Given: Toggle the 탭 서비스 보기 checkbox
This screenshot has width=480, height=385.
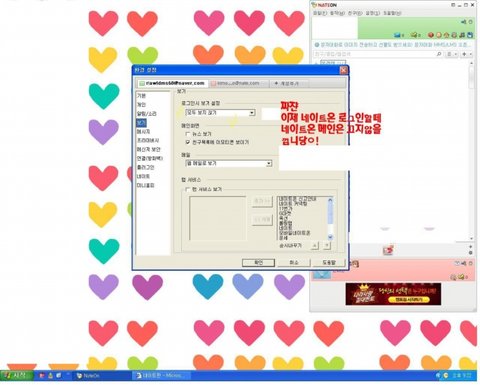Looking at the screenshot, I should click(x=188, y=189).
